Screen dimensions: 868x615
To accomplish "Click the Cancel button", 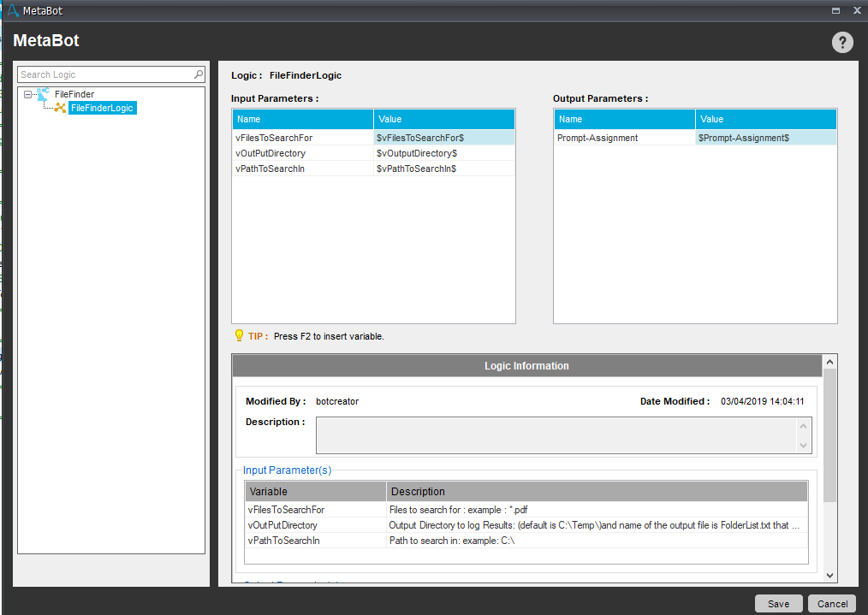I will (x=832, y=604).
